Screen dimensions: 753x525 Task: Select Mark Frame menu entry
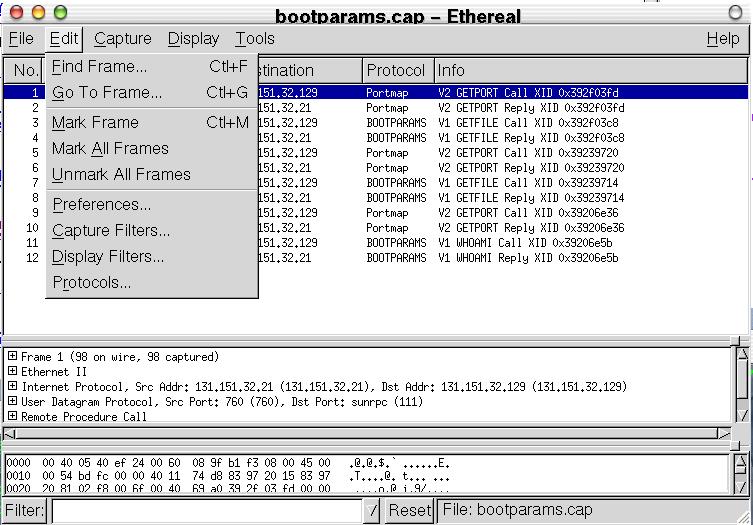152,122
